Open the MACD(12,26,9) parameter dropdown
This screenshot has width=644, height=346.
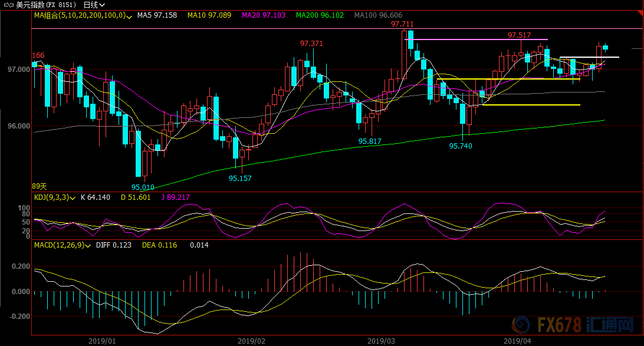click(x=88, y=246)
